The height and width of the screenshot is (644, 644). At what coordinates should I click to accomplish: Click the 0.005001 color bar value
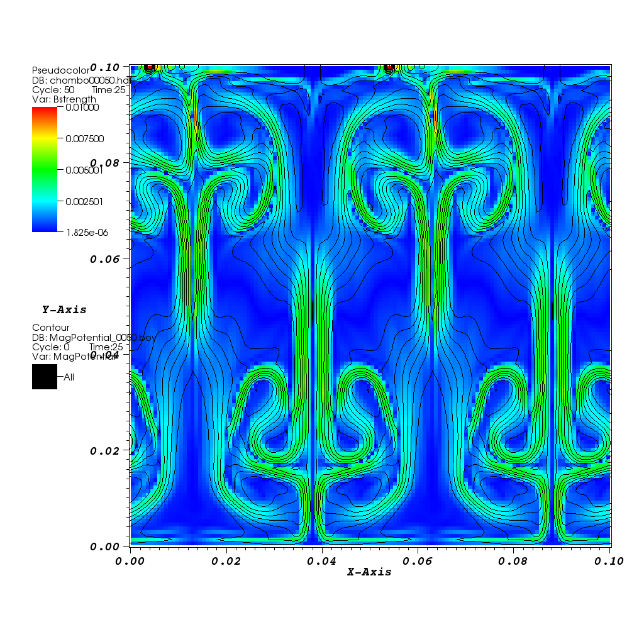[84, 170]
